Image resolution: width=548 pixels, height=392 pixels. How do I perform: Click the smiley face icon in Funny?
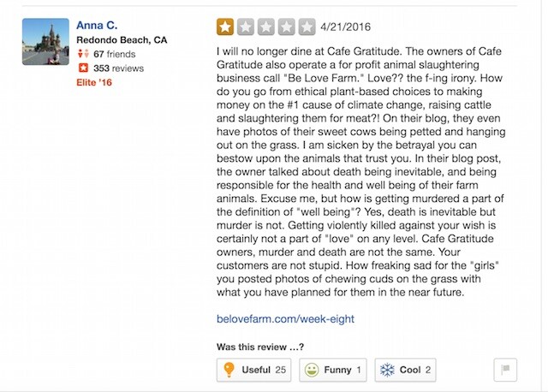coord(312,370)
